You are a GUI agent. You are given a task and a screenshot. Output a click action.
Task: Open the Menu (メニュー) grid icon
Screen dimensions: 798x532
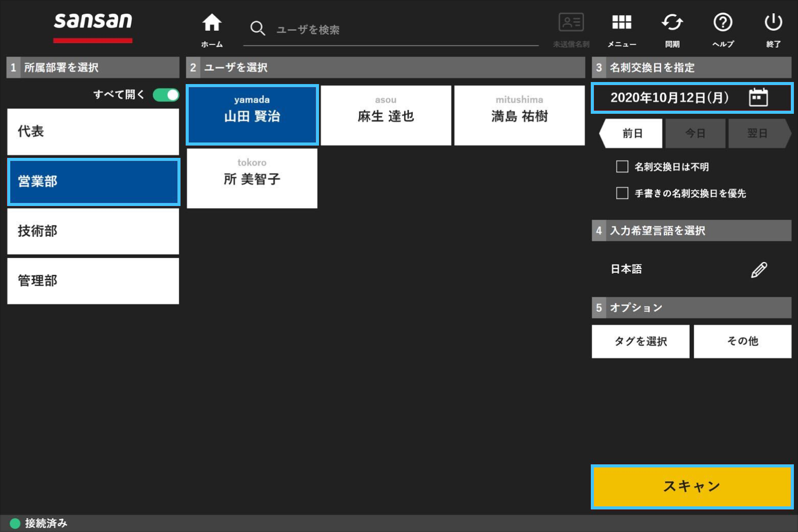tap(622, 30)
